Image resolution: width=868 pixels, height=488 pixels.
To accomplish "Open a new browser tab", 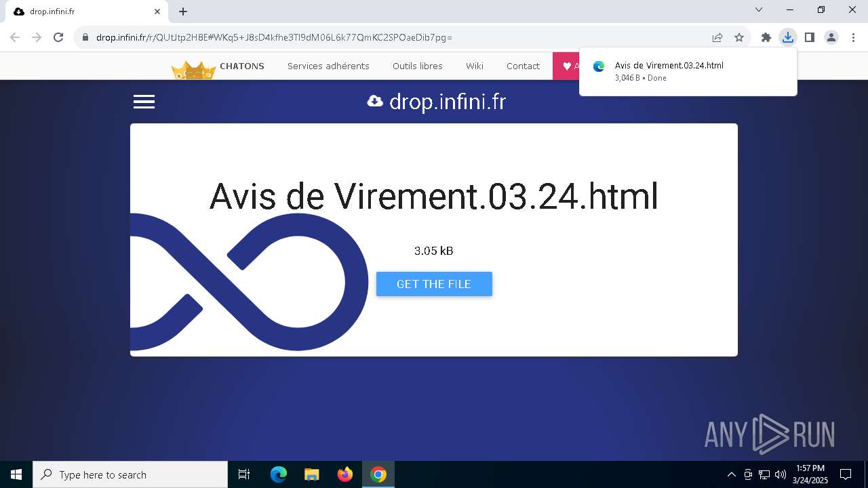I will coord(183,12).
